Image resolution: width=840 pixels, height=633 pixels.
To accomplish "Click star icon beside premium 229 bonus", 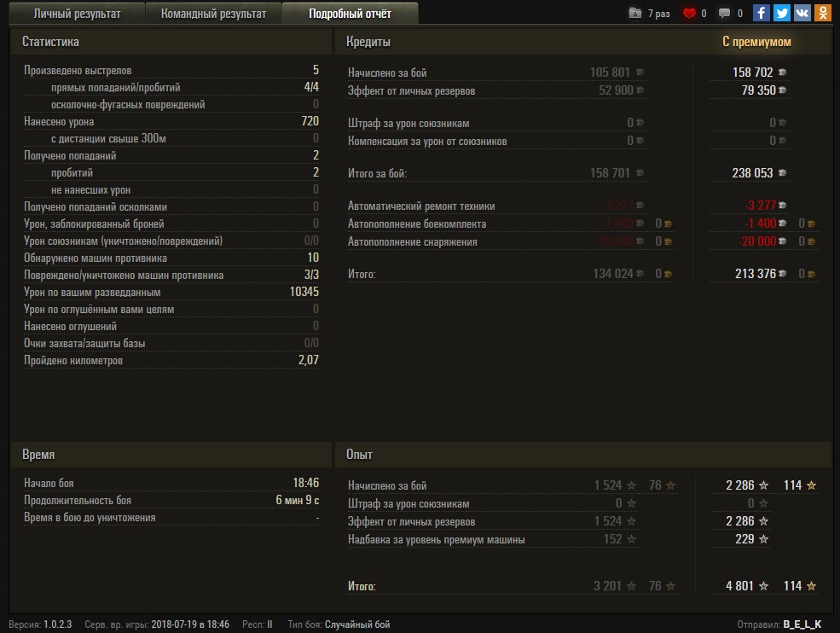I will 764,539.
